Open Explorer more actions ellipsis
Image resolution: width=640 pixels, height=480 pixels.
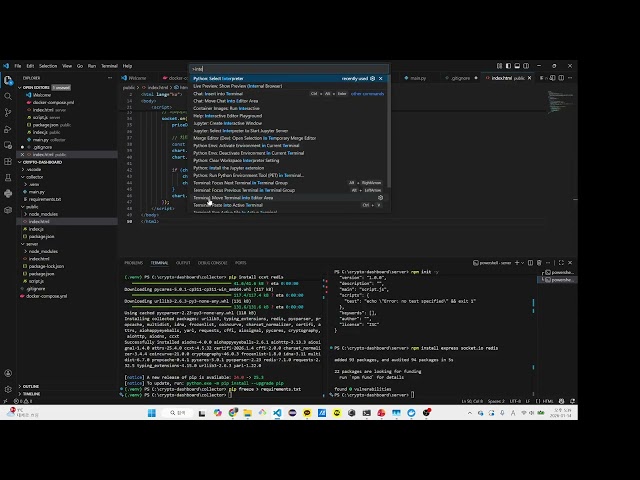[x=110, y=78]
